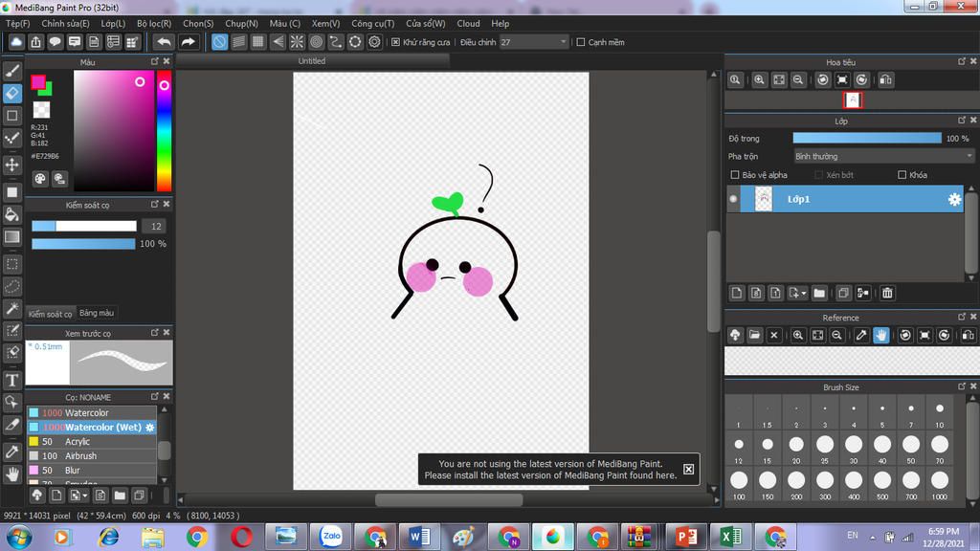Enable the radial snap guide
980x551 pixels.
[297, 42]
